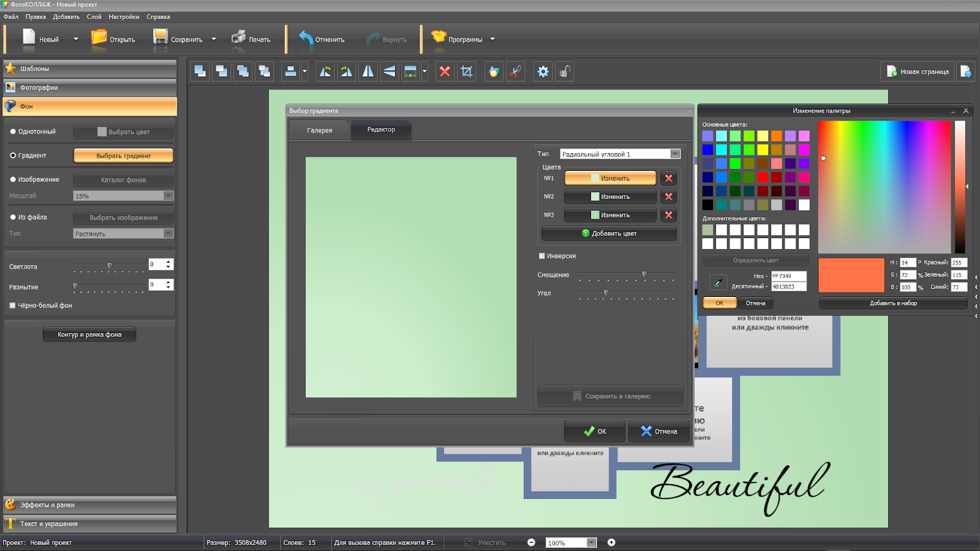
Task: Click Добавить в набор button
Action: pos(893,303)
